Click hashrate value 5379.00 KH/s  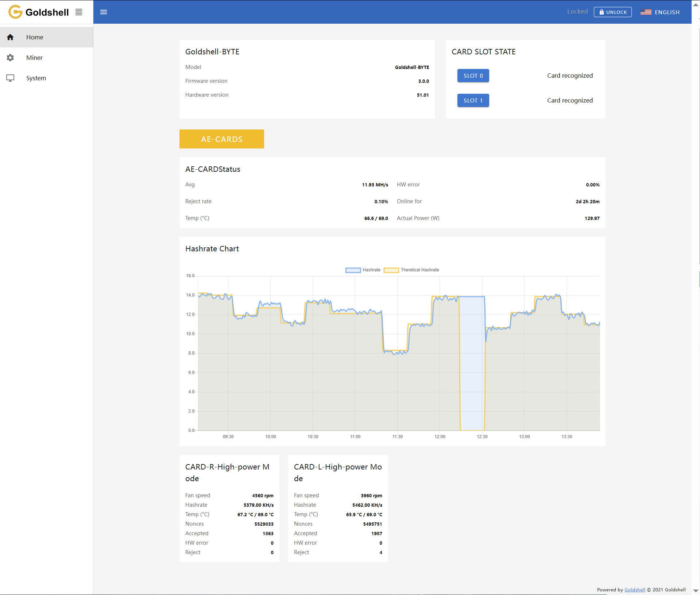(x=259, y=505)
